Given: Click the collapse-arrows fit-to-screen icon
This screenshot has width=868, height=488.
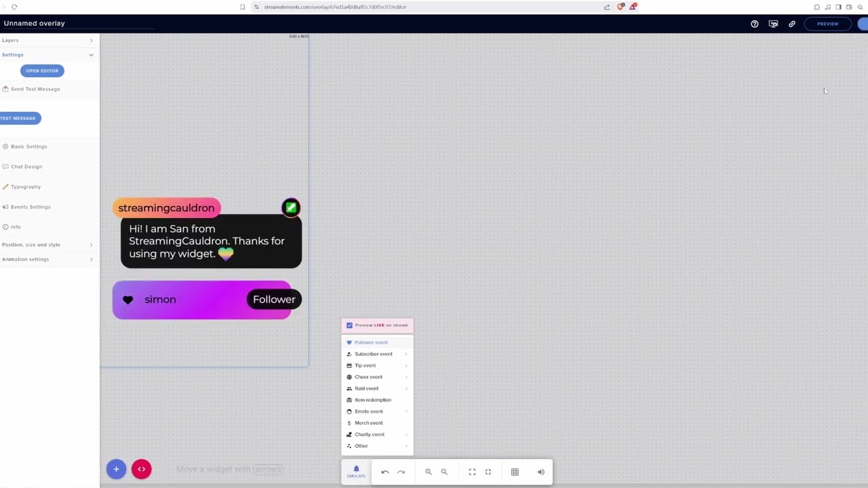Looking at the screenshot, I should click(488, 472).
